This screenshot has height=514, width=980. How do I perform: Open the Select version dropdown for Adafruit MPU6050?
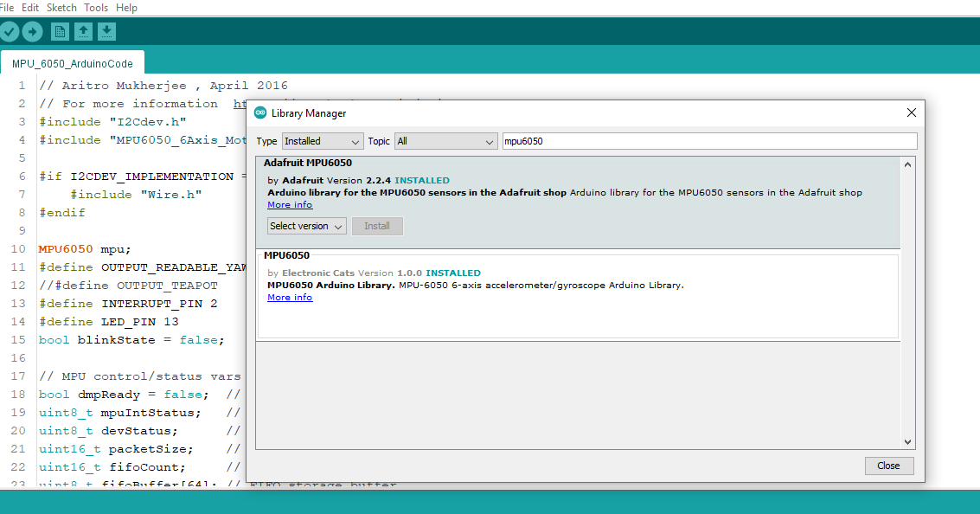point(306,226)
